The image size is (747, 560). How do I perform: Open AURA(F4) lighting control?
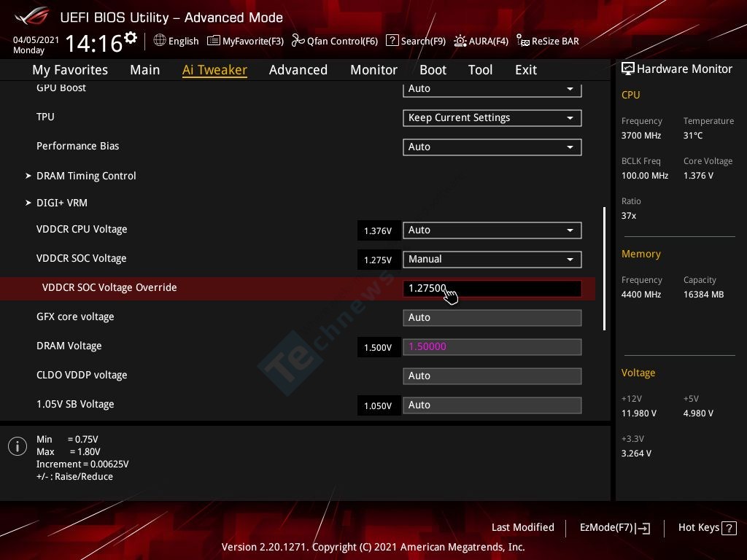coord(481,41)
